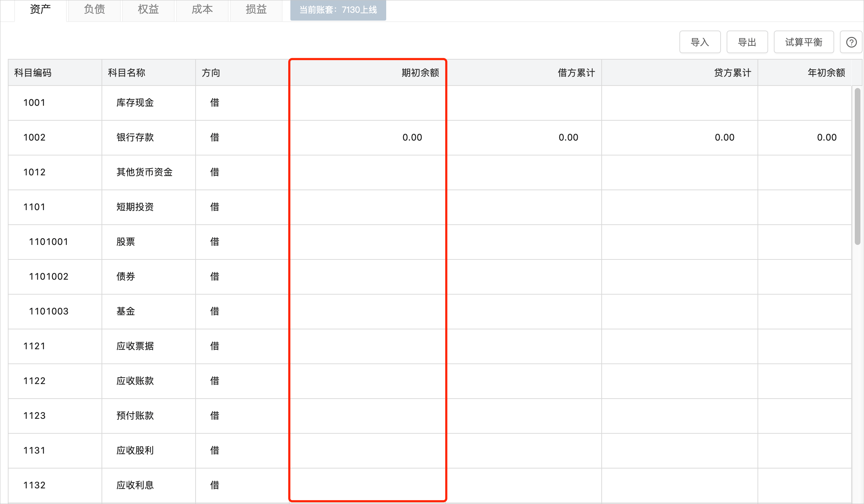Select the 1101001 account code cell
The image size is (864, 504).
(55, 242)
